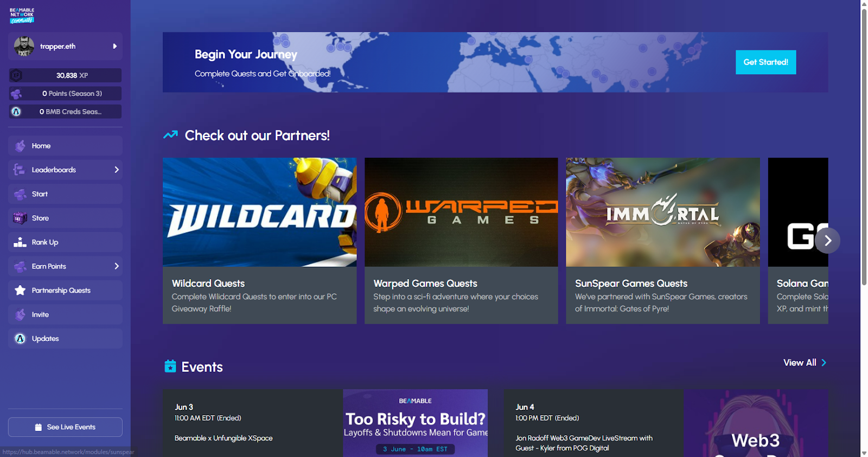Expand the Earn Points submenu chevron
This screenshot has width=868, height=457.
(x=116, y=266)
